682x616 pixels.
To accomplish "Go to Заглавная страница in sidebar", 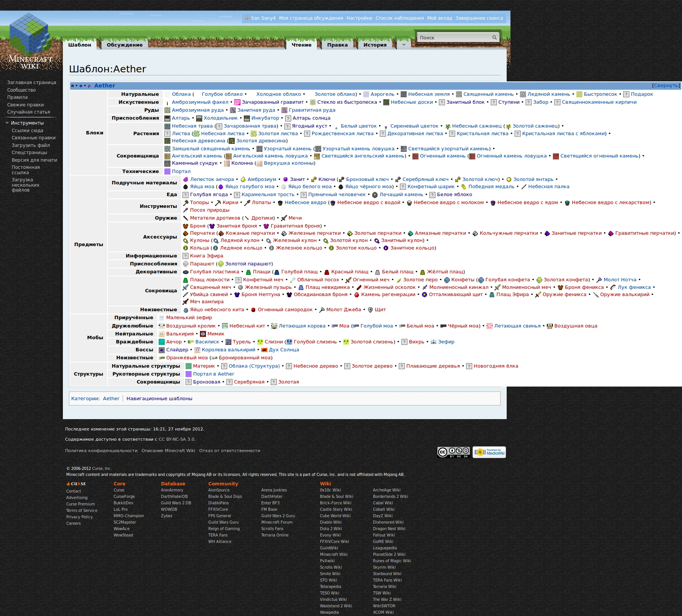I will coord(31,83).
